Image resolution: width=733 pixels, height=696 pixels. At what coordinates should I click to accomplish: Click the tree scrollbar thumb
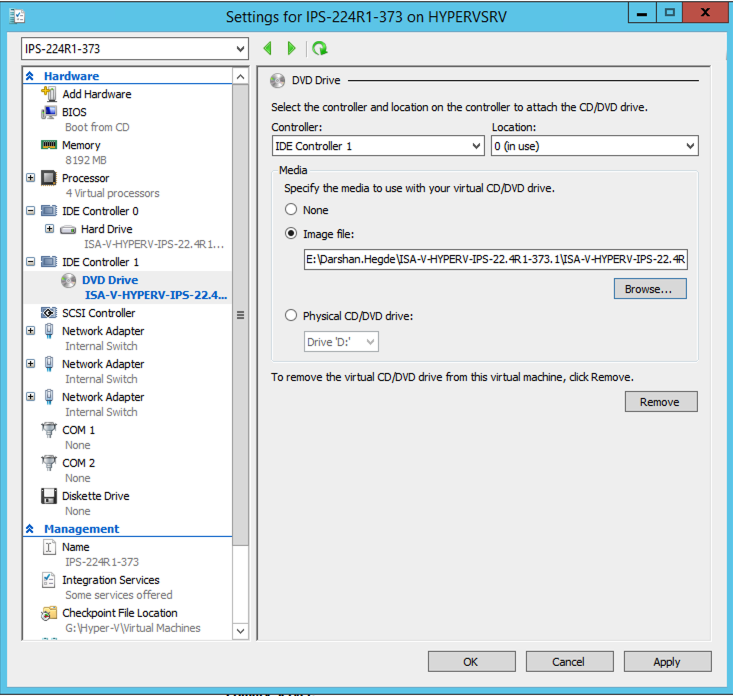(240, 315)
